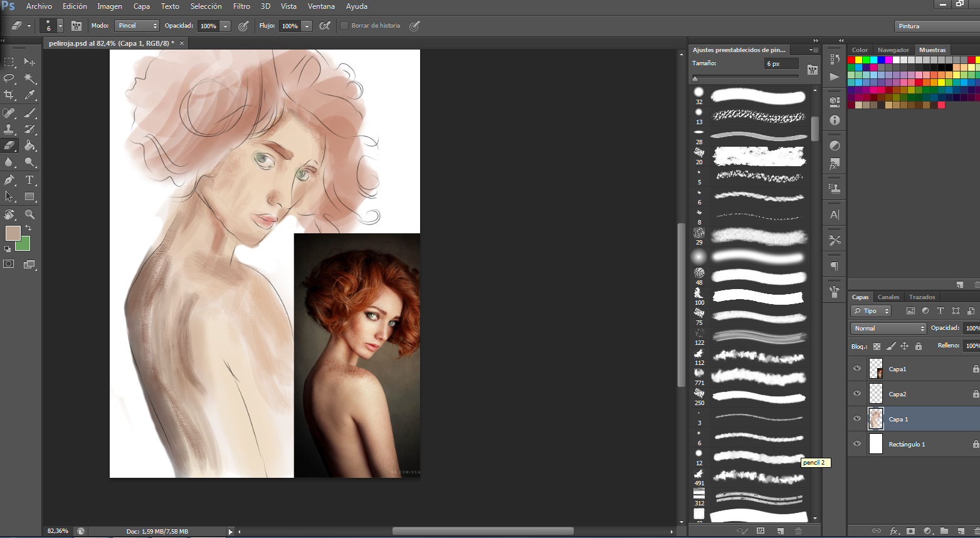980x538 pixels.
Task: Open the Flujo slider arrow
Action: point(307,26)
